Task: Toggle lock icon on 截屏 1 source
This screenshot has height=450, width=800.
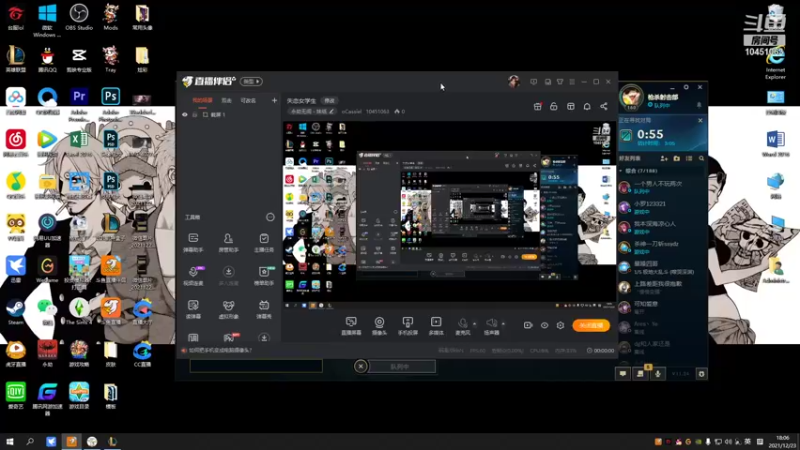Action: tap(194, 115)
